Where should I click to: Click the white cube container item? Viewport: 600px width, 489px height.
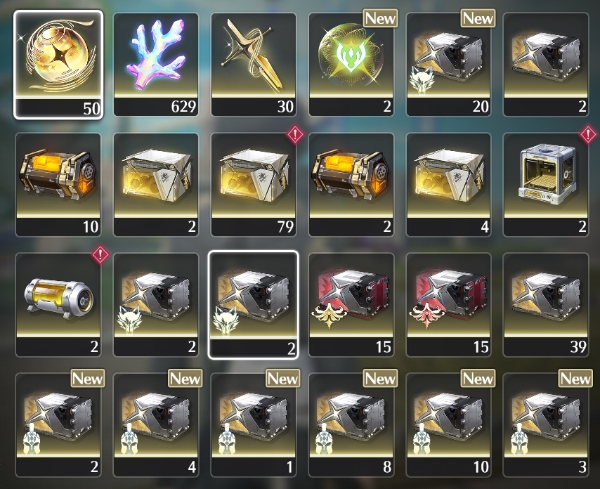click(546, 184)
